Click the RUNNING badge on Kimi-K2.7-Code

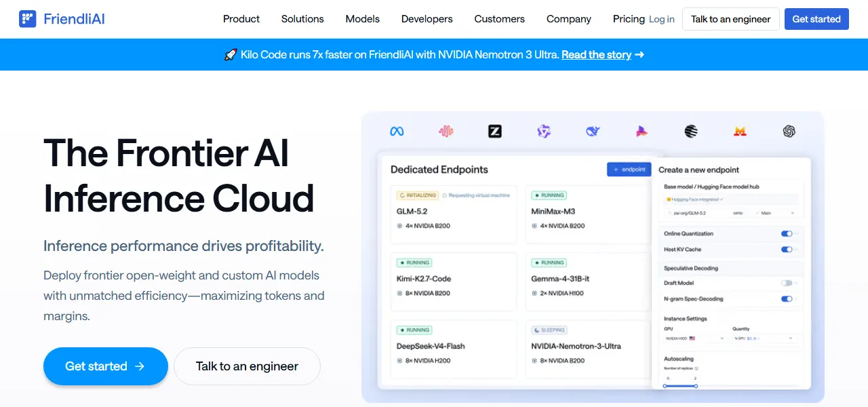[414, 263]
